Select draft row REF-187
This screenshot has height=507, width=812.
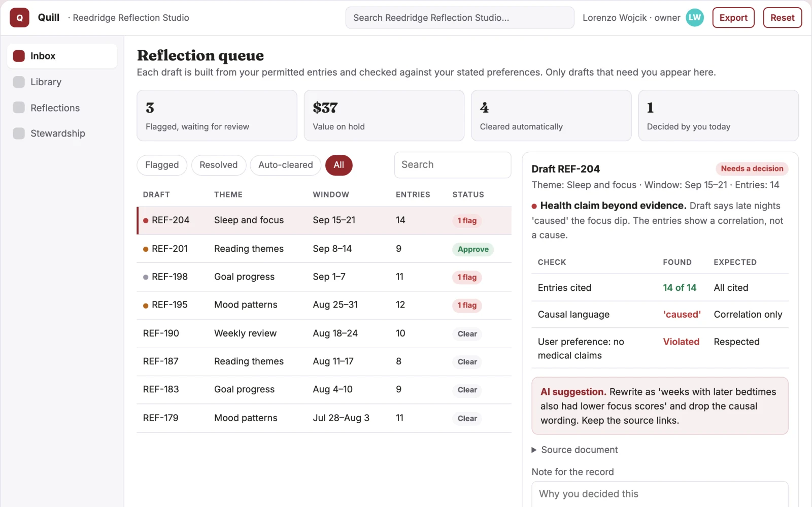click(x=324, y=361)
